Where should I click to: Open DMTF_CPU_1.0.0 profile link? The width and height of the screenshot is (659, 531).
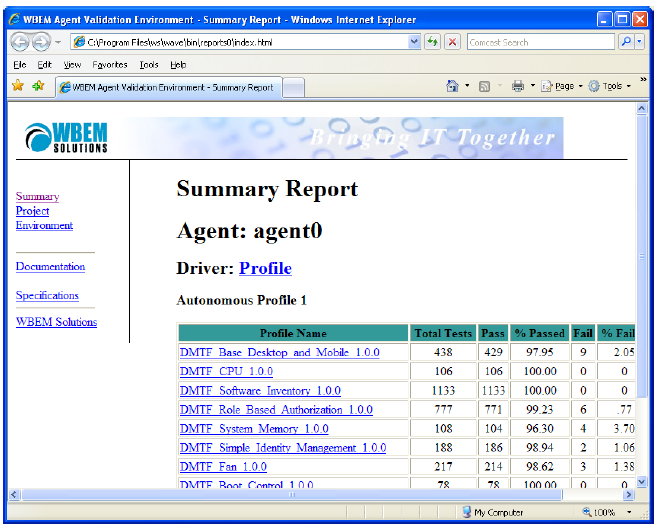[226, 372]
